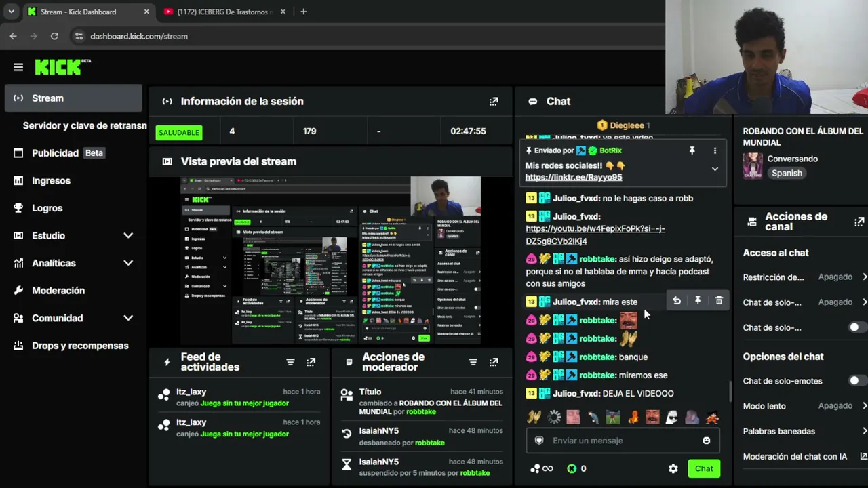Switch to the ICEBERG De Trastornos YouTube tab
Screen dimensions: 868x488
[x=224, y=12]
